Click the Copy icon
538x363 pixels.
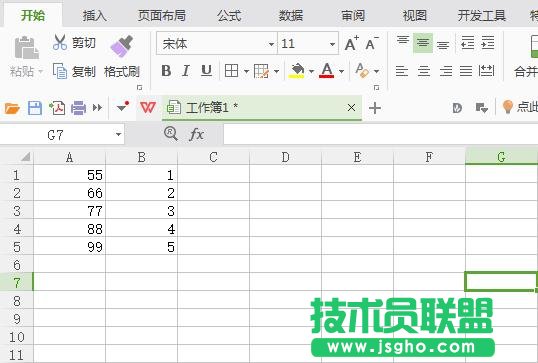coord(60,71)
